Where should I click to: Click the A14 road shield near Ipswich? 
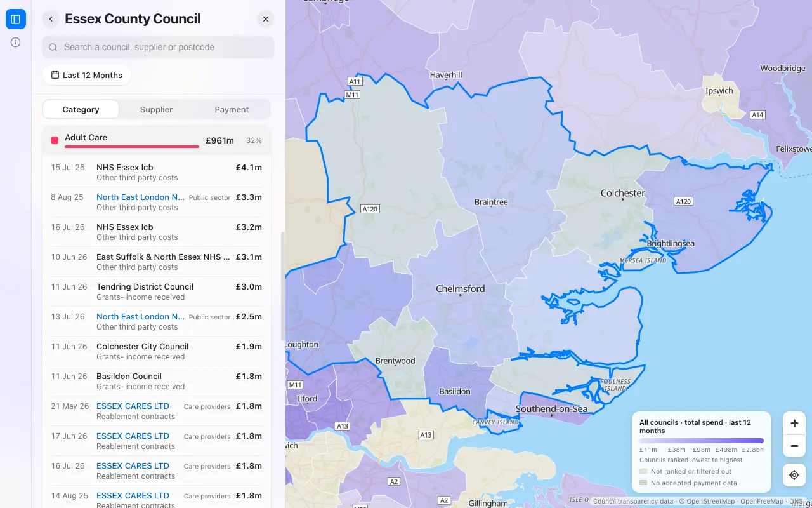coord(757,115)
